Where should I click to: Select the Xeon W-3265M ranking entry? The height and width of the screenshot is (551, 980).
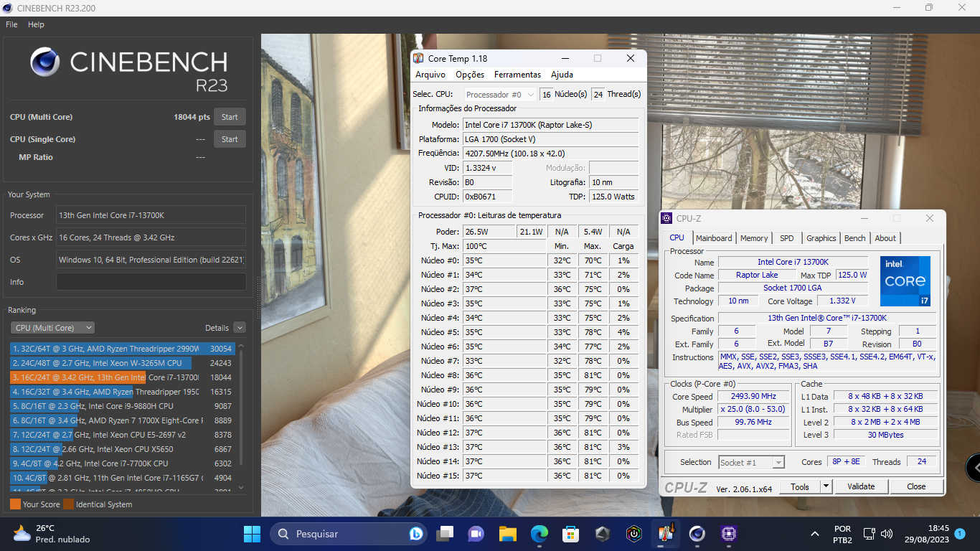pos(123,363)
